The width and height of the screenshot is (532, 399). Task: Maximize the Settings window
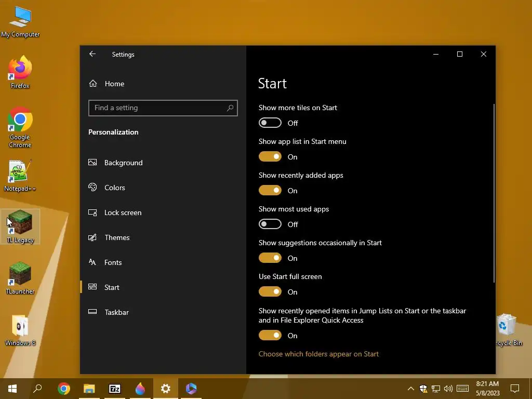[460, 54]
